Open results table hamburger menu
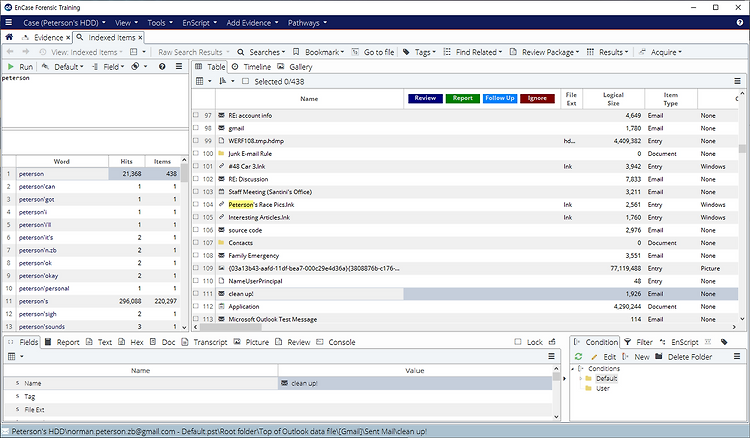Screen dimensions: 750x438 coord(737,81)
